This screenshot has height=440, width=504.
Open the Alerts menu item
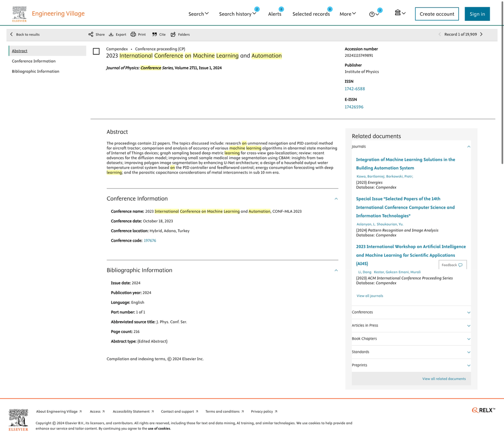274,14
